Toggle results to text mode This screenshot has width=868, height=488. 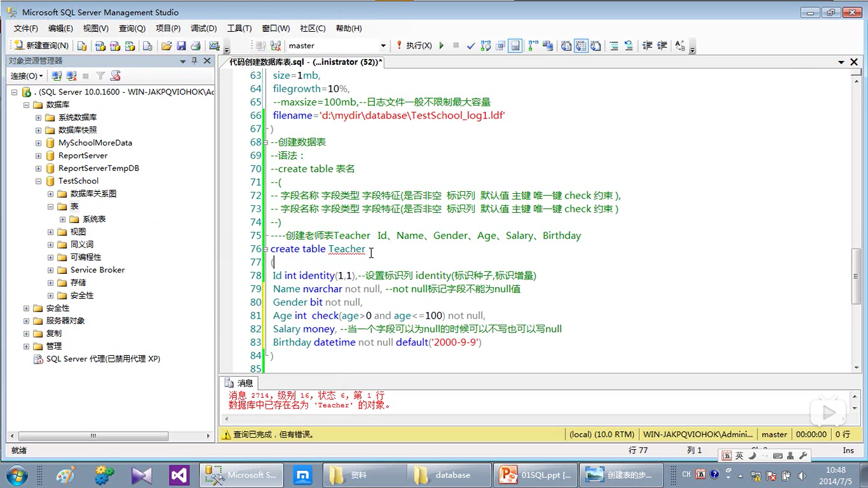tap(566, 46)
